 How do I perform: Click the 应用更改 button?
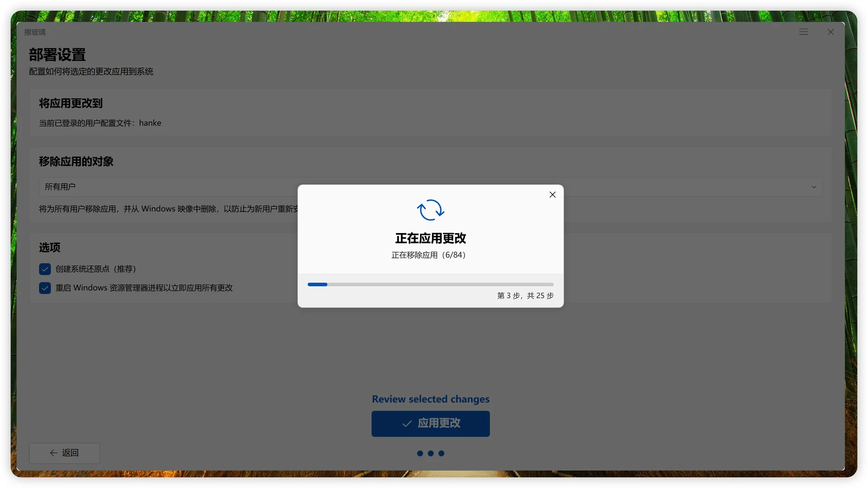pyautogui.click(x=430, y=424)
